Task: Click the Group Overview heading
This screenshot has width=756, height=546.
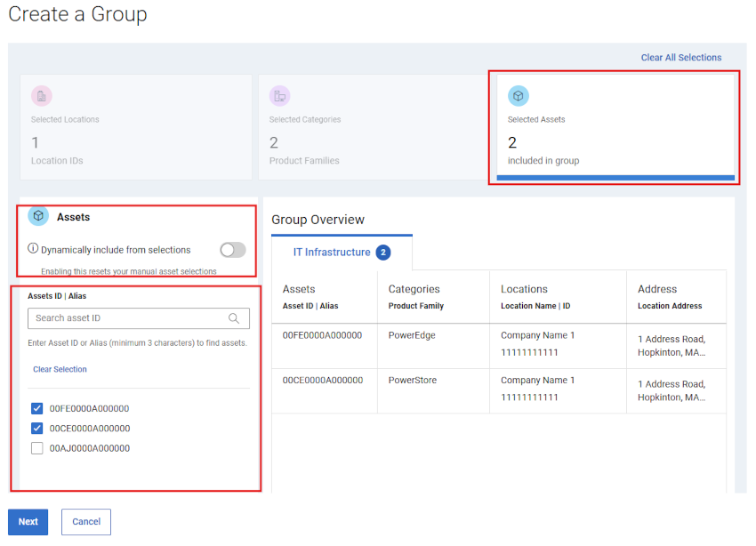Action: point(318,220)
